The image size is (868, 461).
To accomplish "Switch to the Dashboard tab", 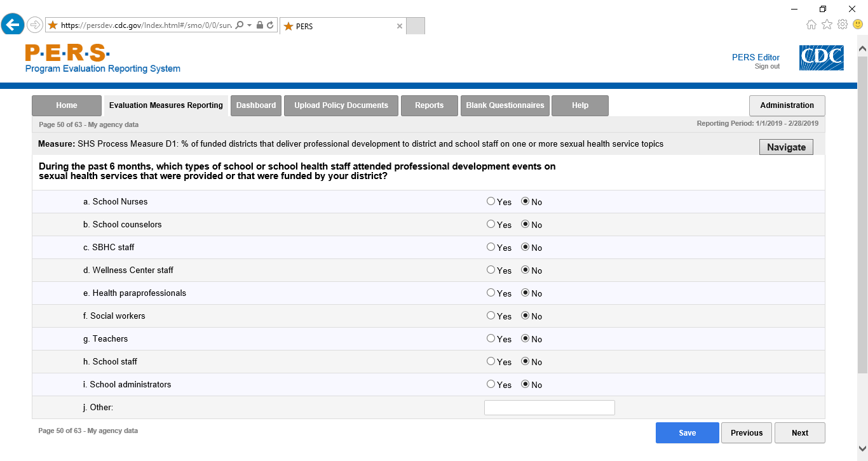I will point(256,105).
